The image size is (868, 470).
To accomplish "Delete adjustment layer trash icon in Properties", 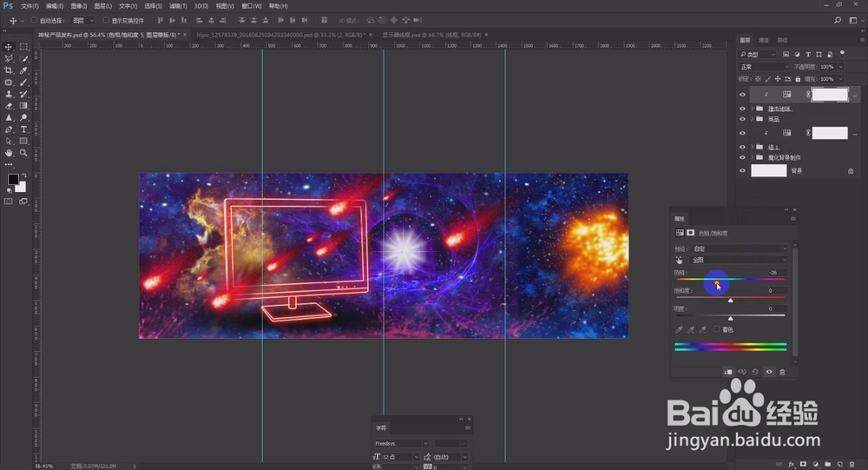I will [782, 372].
